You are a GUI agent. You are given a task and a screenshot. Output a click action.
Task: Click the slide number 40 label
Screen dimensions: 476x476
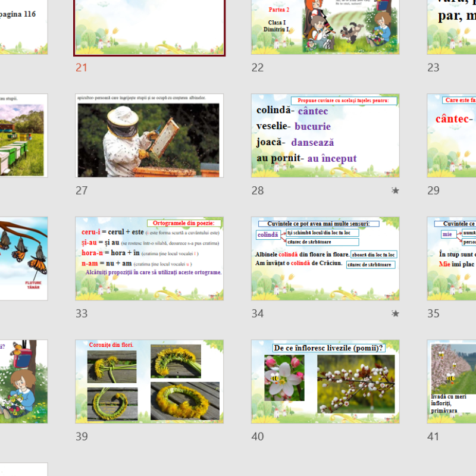[258, 437]
